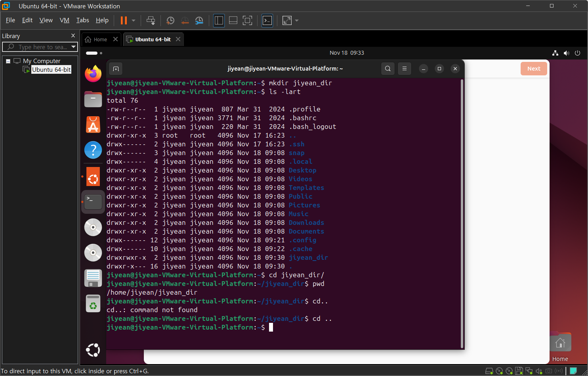Open the clock showing Nov 18 09:33

[347, 53]
